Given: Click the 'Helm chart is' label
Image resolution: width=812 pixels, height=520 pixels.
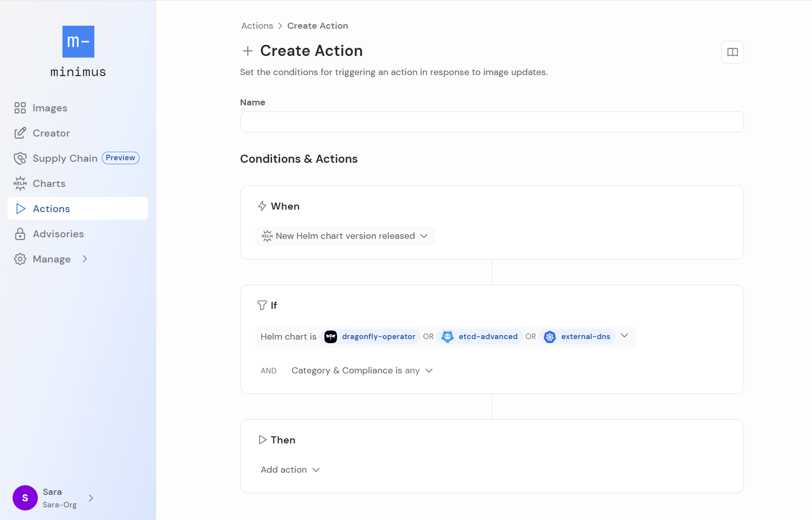Looking at the screenshot, I should (288, 337).
